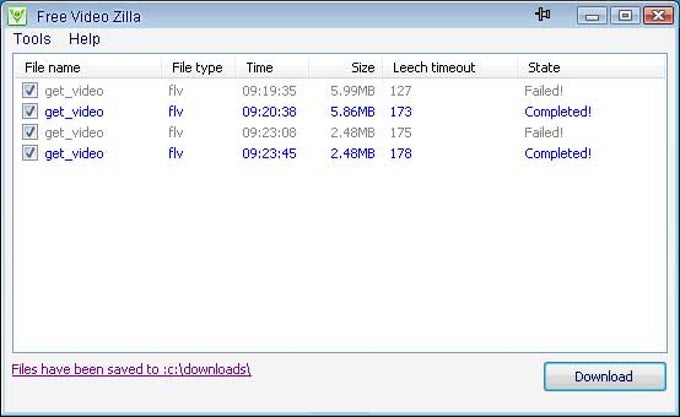Sort by the File name column header
Screen dimensions: 680x417
click(88, 68)
